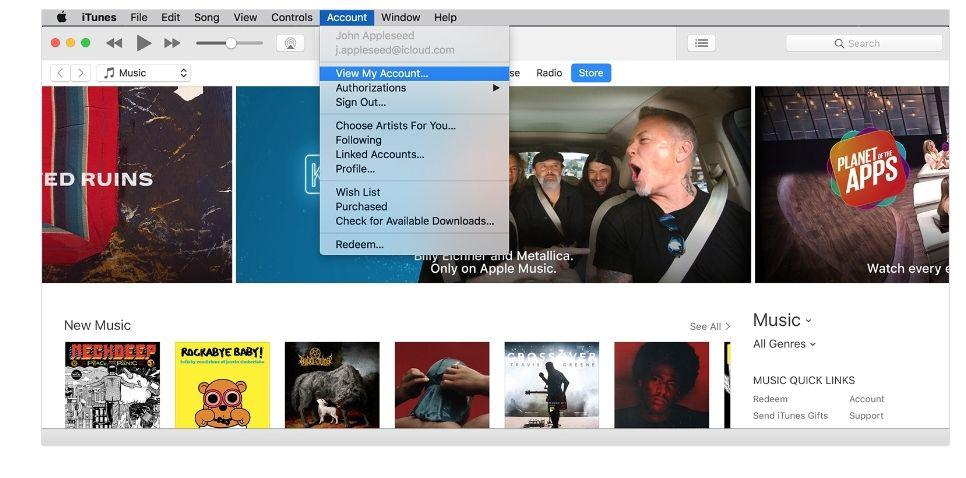
Task: Skip forward to next track
Action: tap(172, 43)
